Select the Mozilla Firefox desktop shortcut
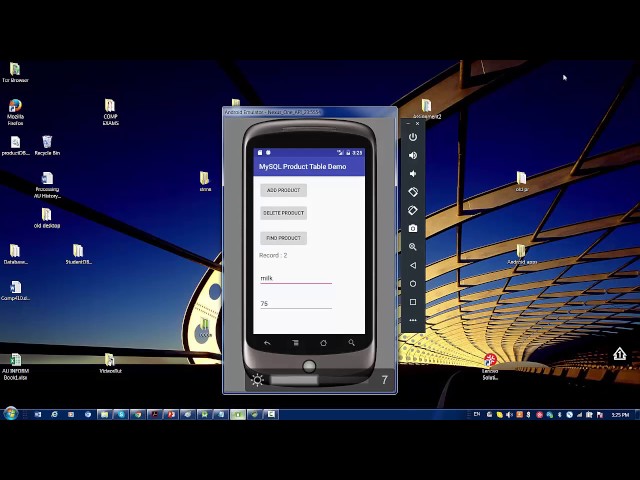 click(x=15, y=112)
